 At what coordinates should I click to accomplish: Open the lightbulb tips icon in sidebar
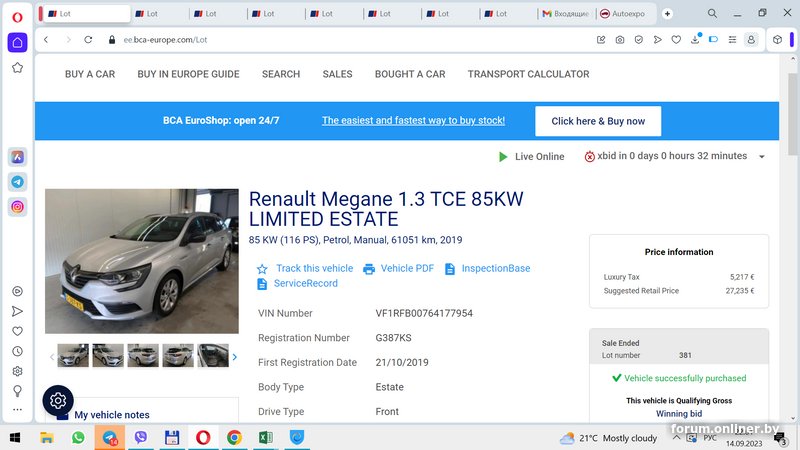(x=17, y=391)
